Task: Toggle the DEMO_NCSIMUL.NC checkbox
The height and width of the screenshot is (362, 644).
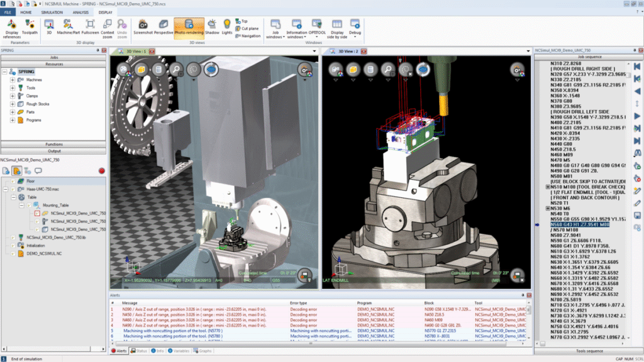Action: pyautogui.click(x=13, y=253)
